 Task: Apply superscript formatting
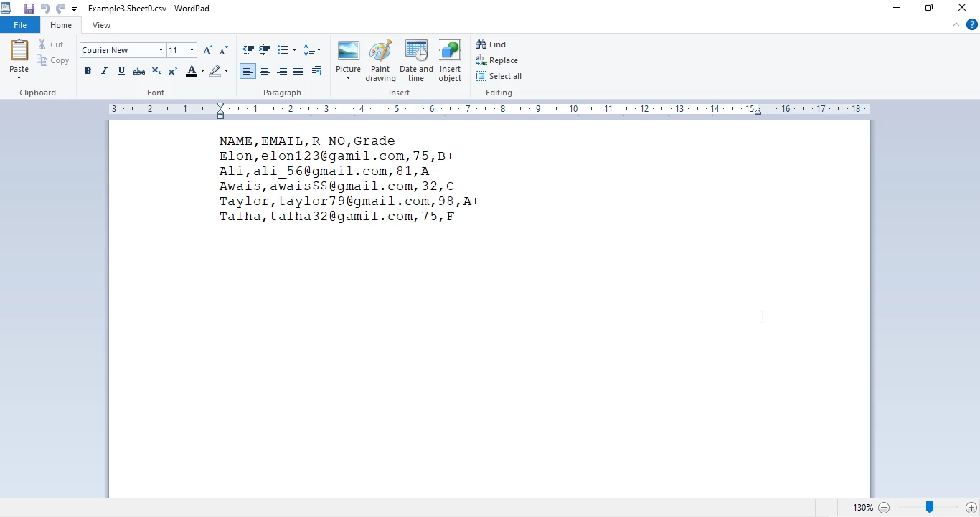(173, 71)
